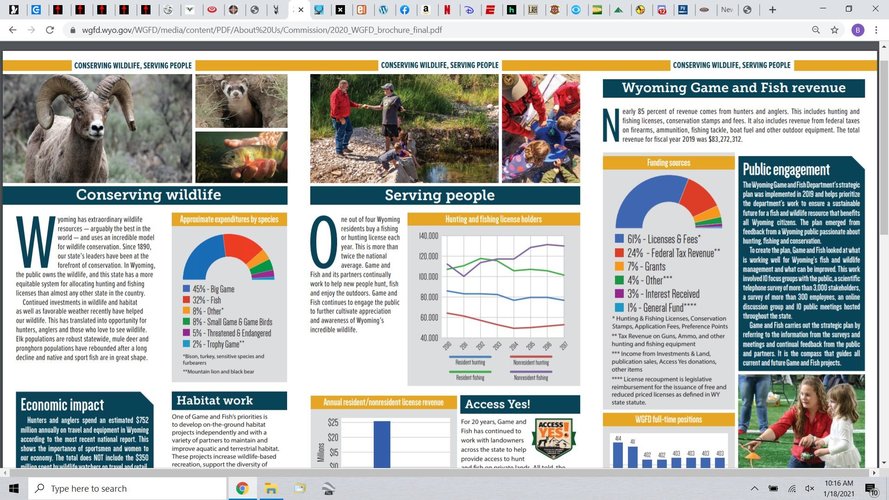Click the Wyoming Game and Fish revenue title
Image resolution: width=889 pixels, height=500 pixels.
(734, 88)
